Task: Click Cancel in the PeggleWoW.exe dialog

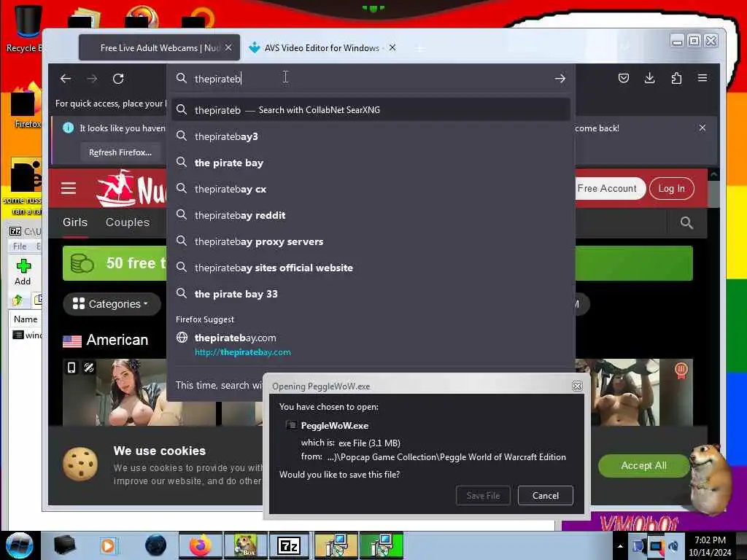Action: click(x=545, y=495)
